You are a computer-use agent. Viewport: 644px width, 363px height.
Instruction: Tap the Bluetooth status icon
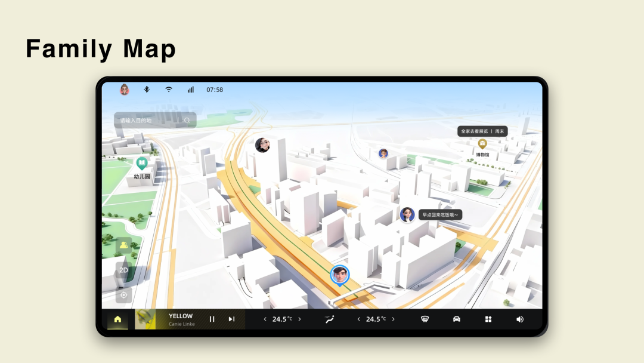147,89
